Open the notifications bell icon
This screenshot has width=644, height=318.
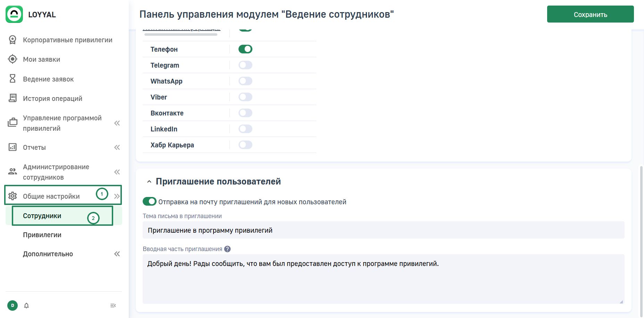tap(26, 306)
